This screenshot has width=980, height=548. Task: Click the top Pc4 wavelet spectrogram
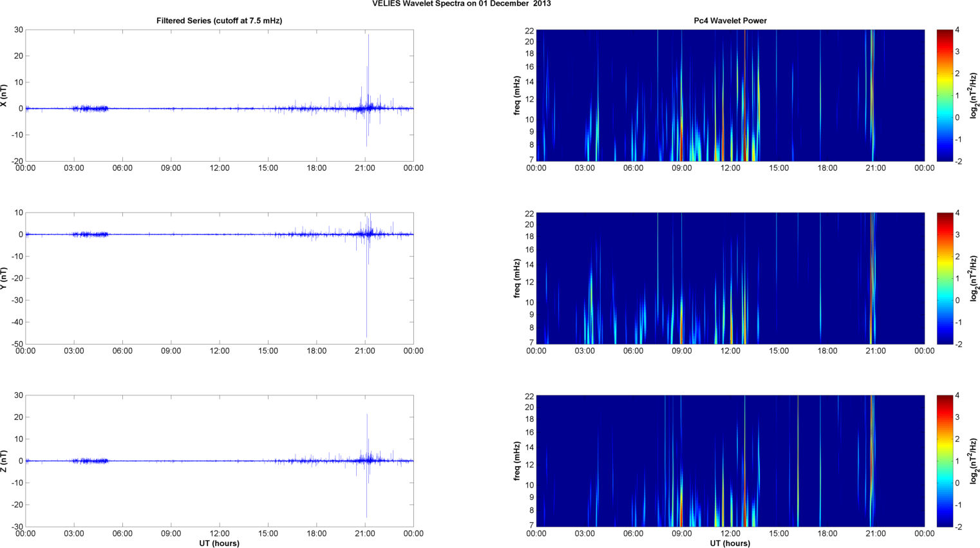click(x=730, y=95)
